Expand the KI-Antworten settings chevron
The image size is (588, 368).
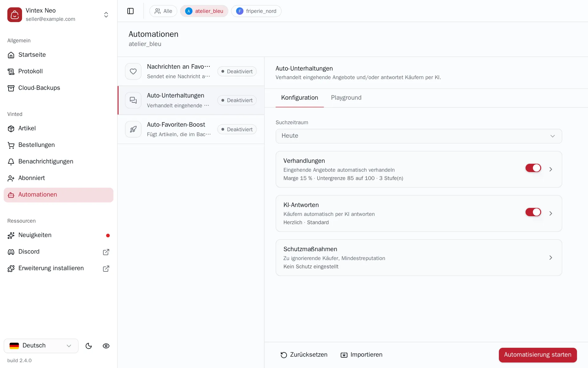(x=551, y=213)
